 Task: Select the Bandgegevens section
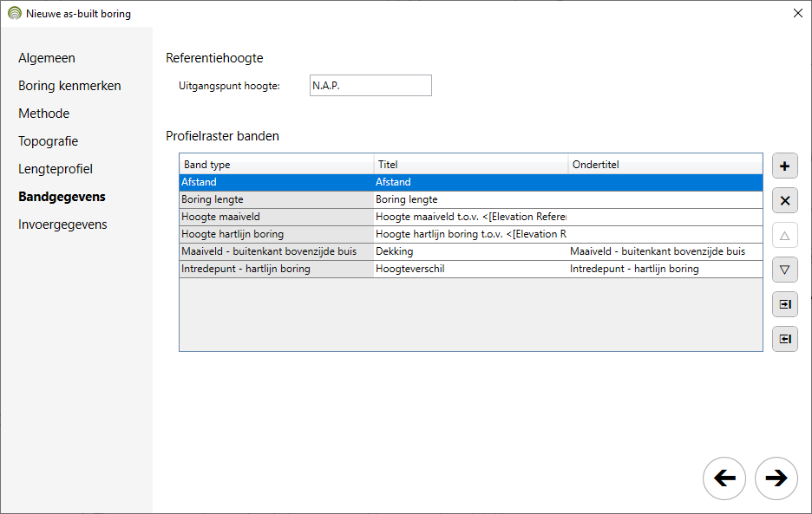62,197
